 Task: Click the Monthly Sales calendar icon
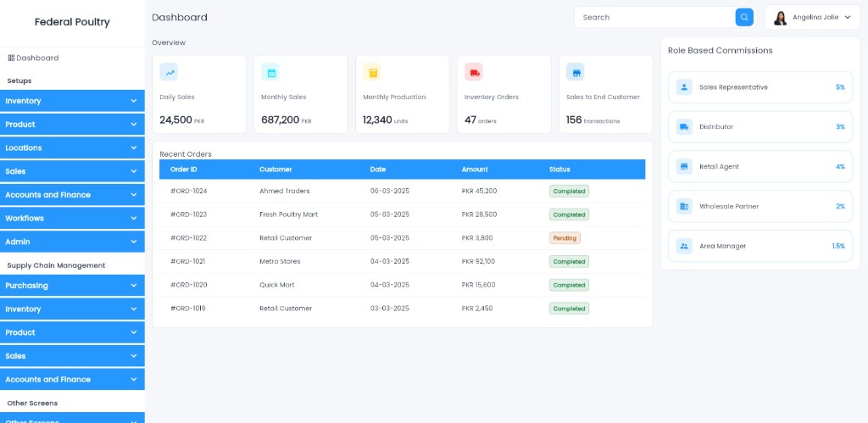270,72
